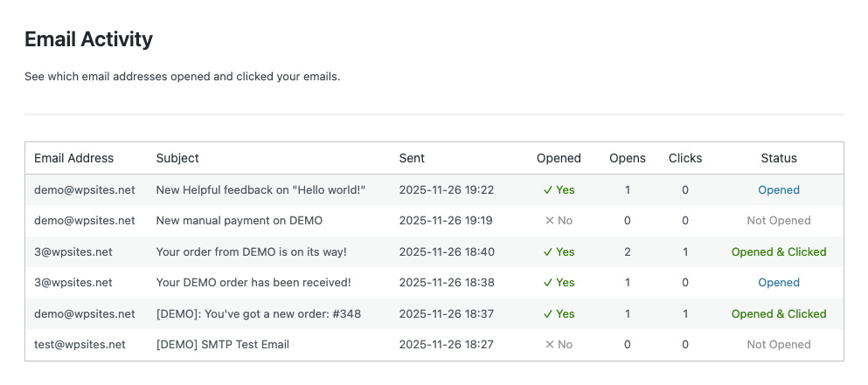Click the Email Activity heading
Image resolution: width=868 pixels, height=385 pixels.
[x=88, y=39]
